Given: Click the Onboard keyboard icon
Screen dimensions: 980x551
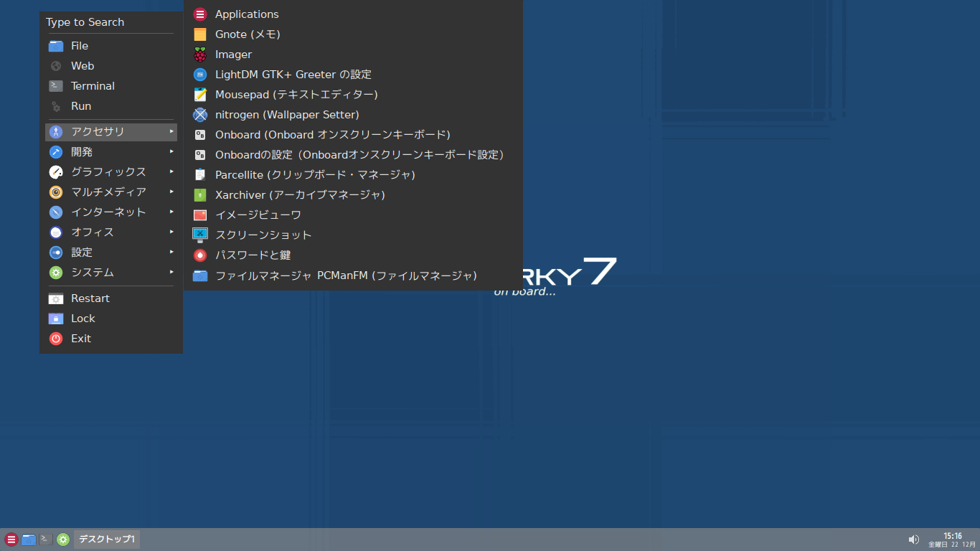Looking at the screenshot, I should pyautogui.click(x=200, y=135).
